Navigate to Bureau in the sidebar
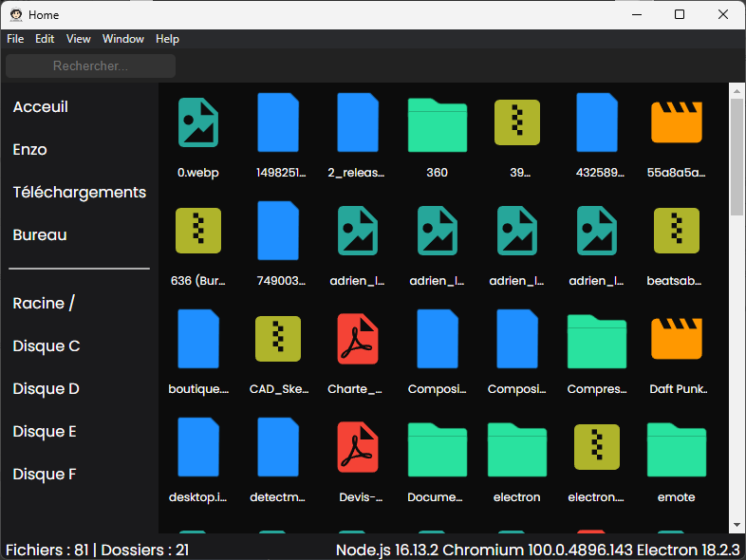The image size is (746, 560). click(40, 235)
